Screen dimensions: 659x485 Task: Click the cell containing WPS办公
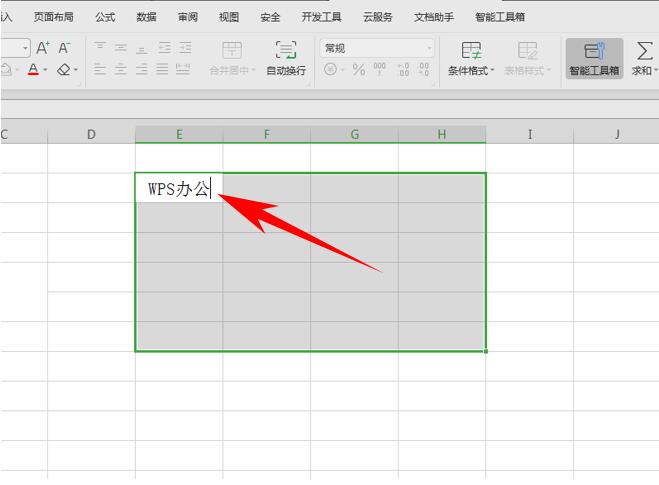click(x=179, y=188)
